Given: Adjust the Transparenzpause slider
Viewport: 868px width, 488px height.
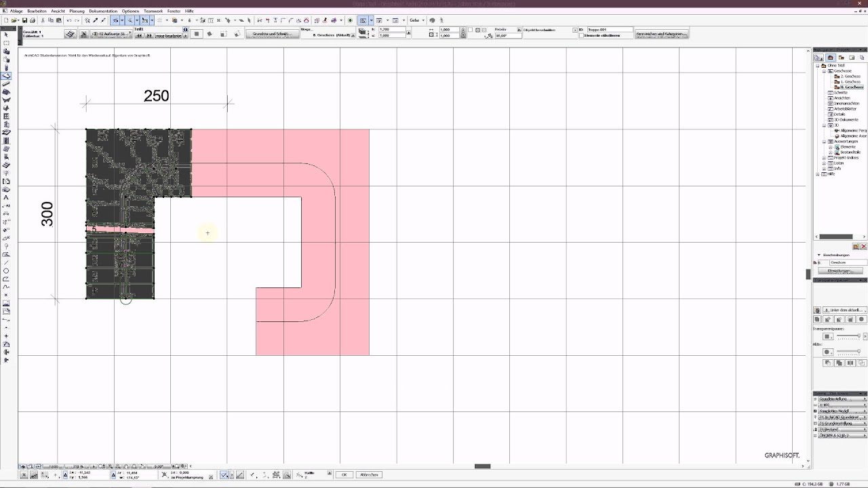Looking at the screenshot, I should [848, 336].
